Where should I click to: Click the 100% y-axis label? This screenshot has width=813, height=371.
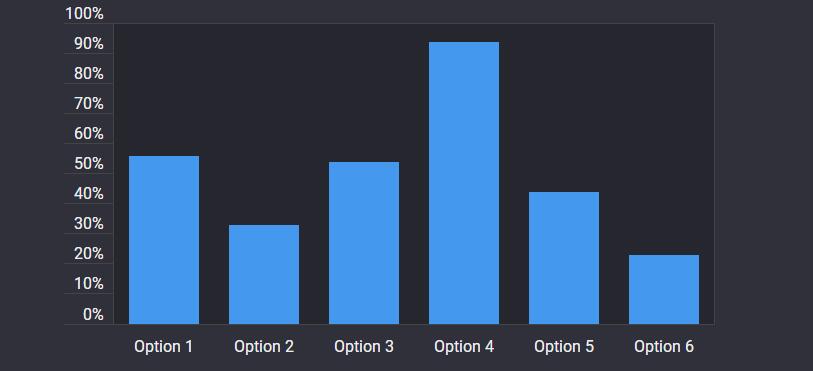click(85, 14)
